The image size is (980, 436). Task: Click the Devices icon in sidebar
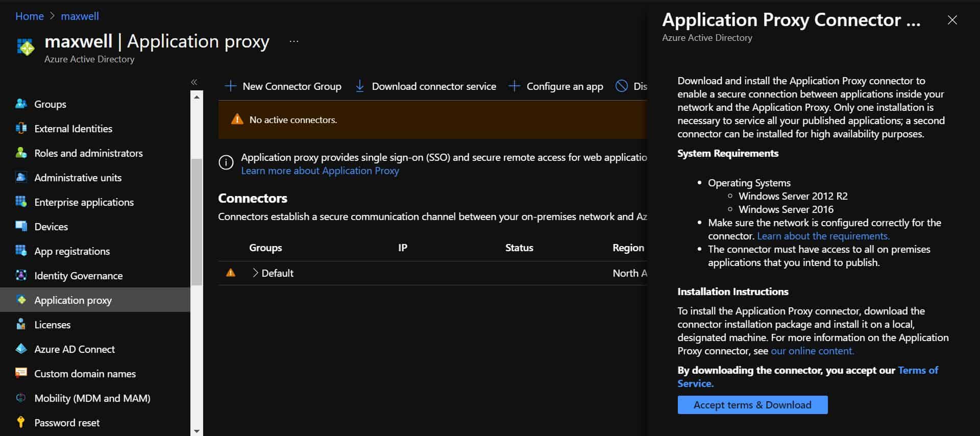[x=21, y=226]
